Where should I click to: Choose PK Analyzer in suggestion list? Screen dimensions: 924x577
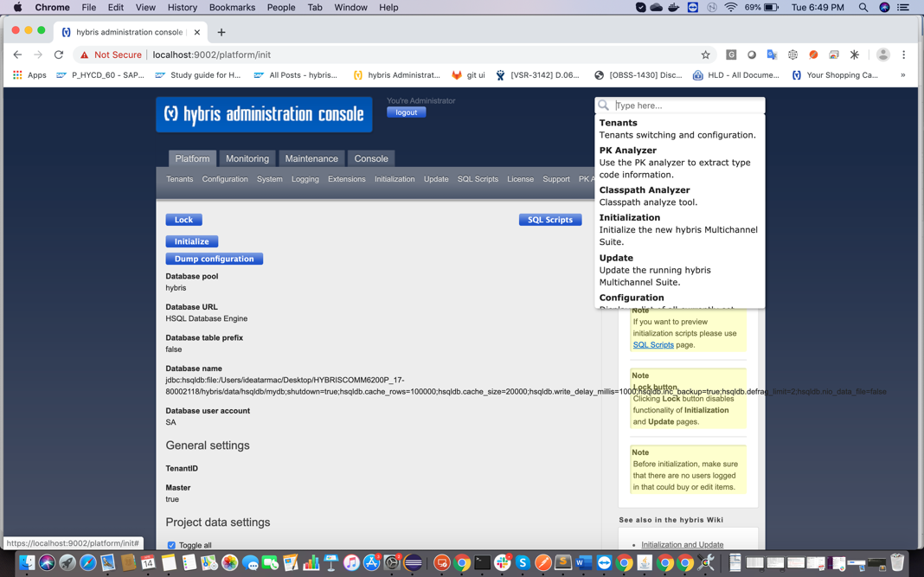[627, 151]
